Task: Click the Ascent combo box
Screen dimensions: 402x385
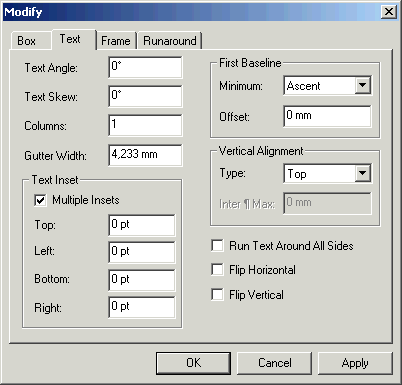Action: click(327, 86)
